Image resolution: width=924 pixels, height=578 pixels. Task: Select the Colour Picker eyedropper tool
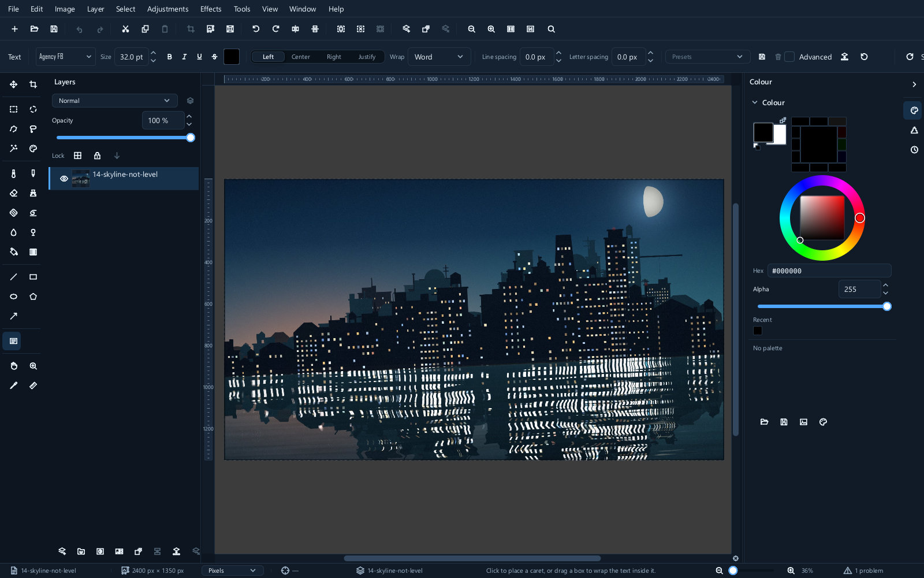click(x=13, y=386)
